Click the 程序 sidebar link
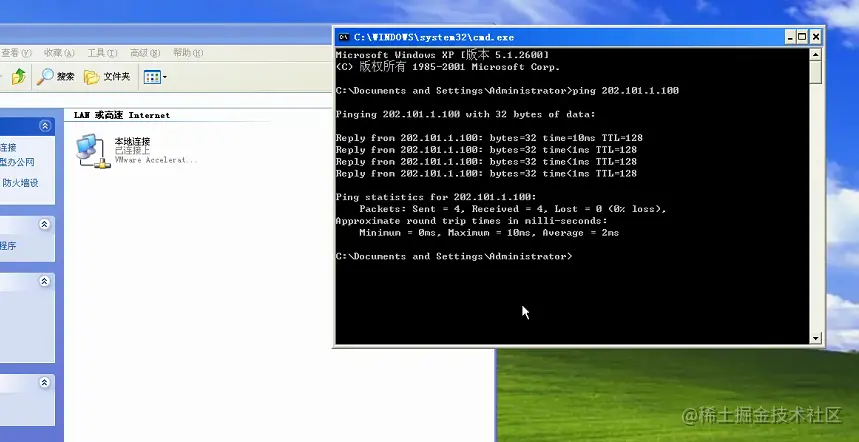 (8, 246)
